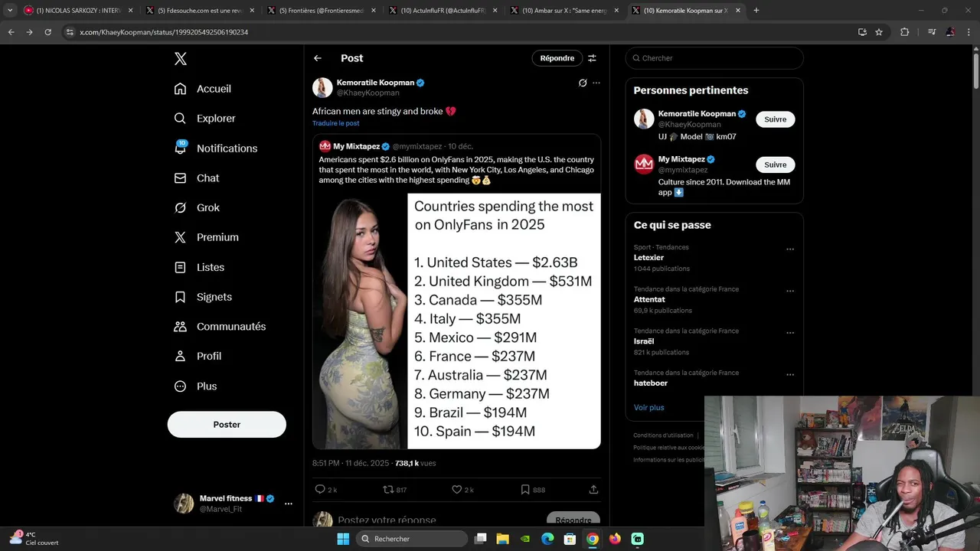Click the Poster button

(x=227, y=424)
